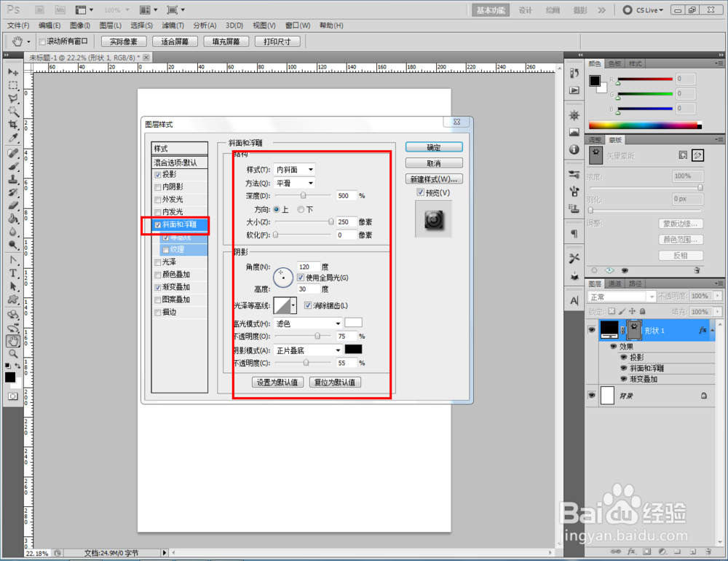The height and width of the screenshot is (561, 728).
Task: Collapse effects of 形状 1 layer
Action: point(712,330)
